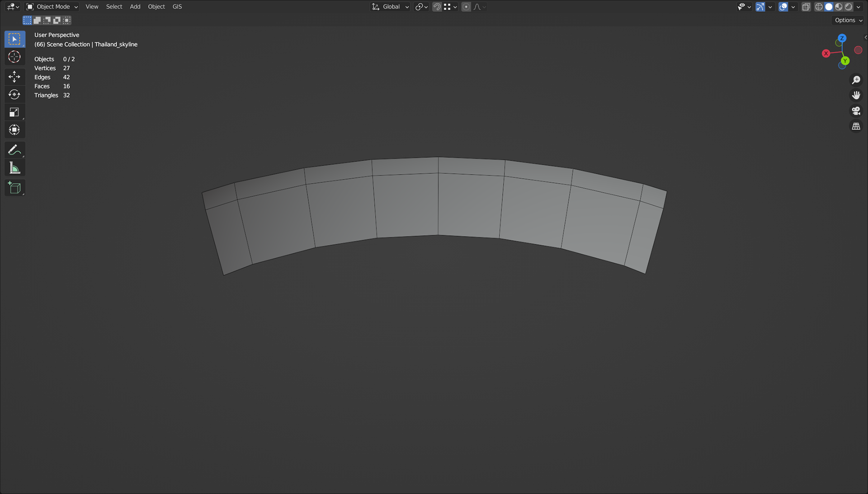Toggle X-ray display mode
The width and height of the screenshot is (868, 494).
pos(806,7)
